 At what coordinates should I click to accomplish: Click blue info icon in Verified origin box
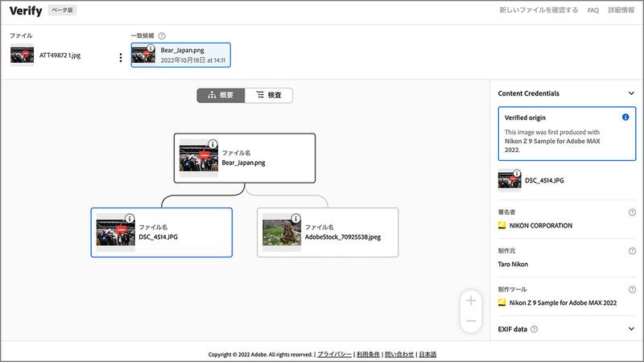[625, 117]
